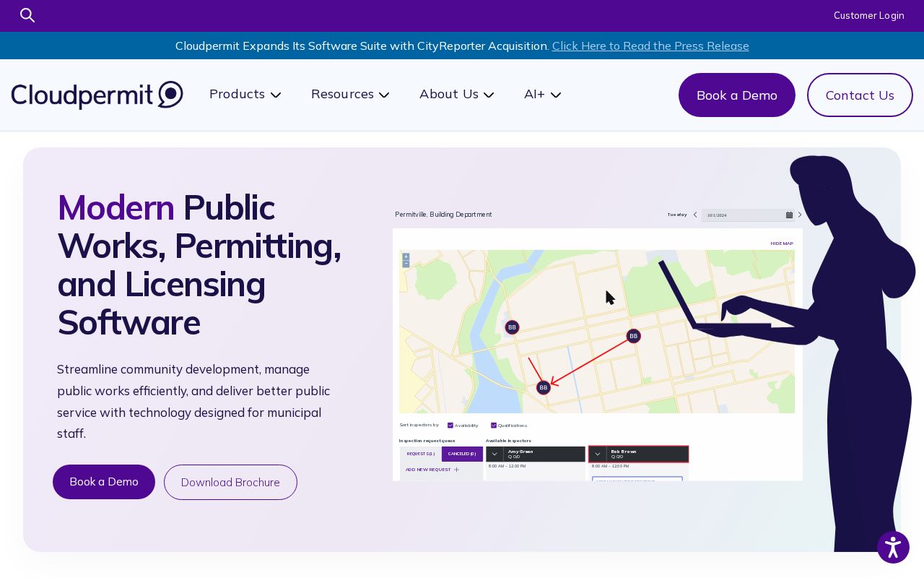Open the press release link in banner
Screen dimensions: 924x578
point(650,46)
